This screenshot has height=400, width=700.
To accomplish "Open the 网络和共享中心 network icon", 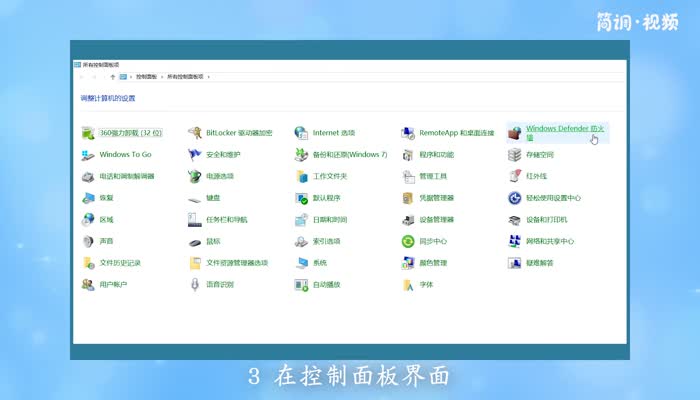I will click(515, 241).
